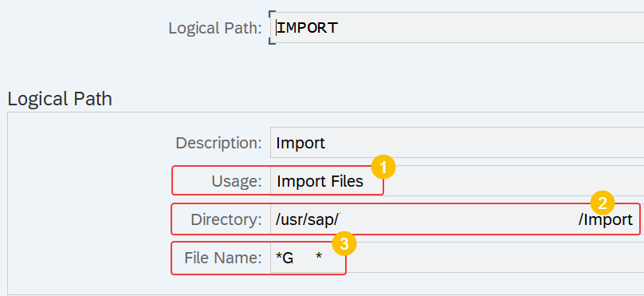Click empty Usage field area beyond the red outline
Viewport: 644px width, 296px height.
(513, 181)
